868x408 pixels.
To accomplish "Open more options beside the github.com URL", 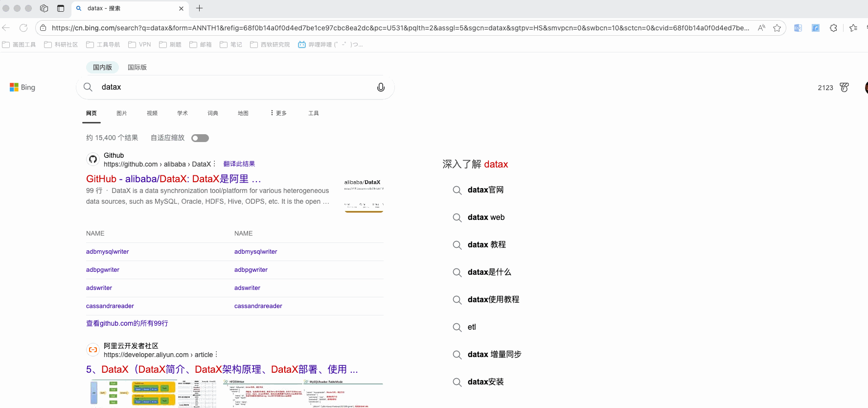I will click(214, 164).
